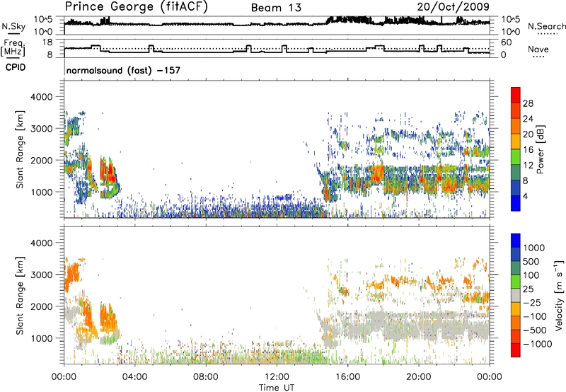Click the '4000' tick on the power panel
This screenshot has width=566, height=392.
coord(42,97)
